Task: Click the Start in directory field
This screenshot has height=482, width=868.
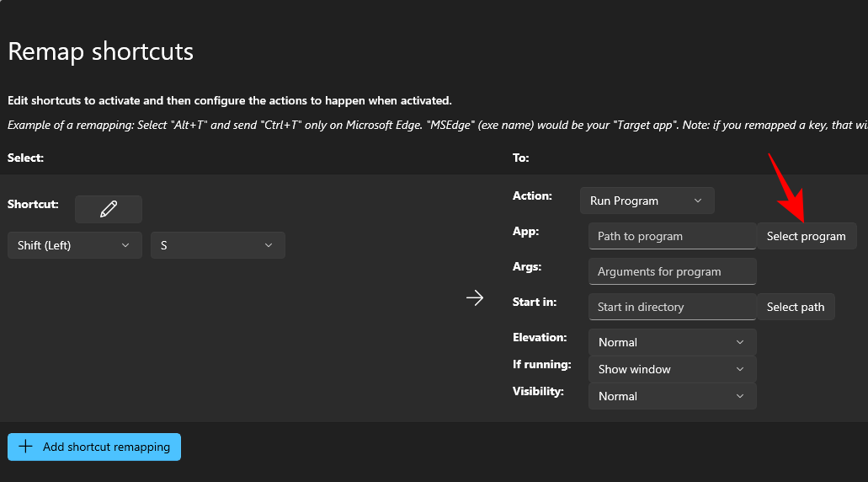Action: [672, 307]
